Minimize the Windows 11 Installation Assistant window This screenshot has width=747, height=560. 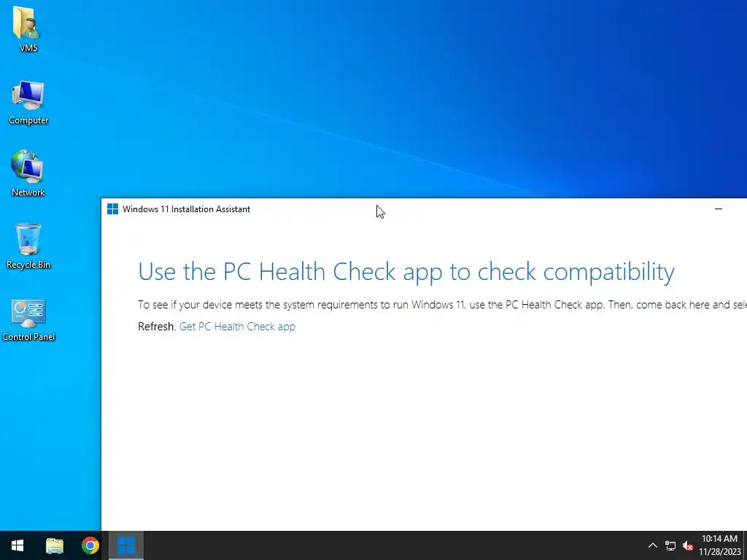pos(719,209)
